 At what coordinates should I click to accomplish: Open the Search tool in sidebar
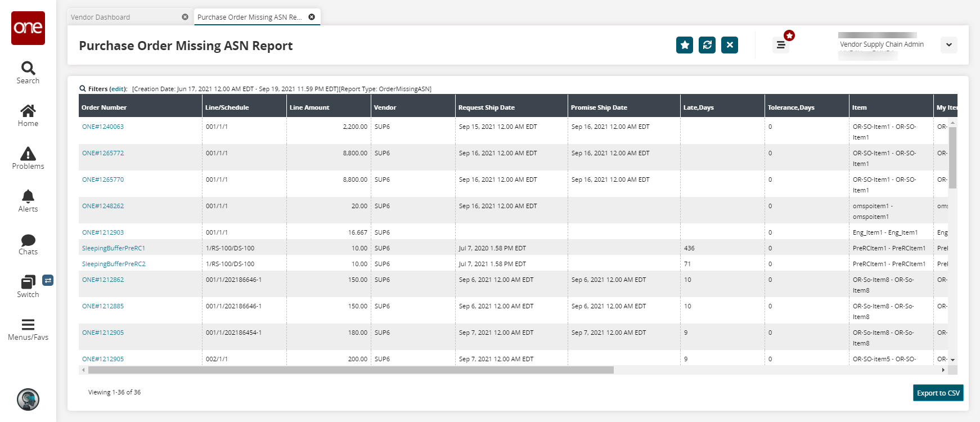[28, 73]
